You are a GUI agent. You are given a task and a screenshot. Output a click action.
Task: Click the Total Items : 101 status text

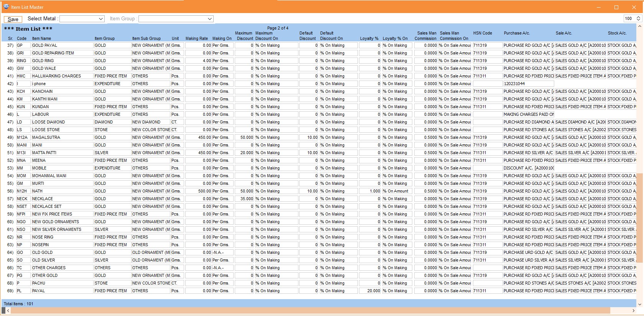click(18, 304)
